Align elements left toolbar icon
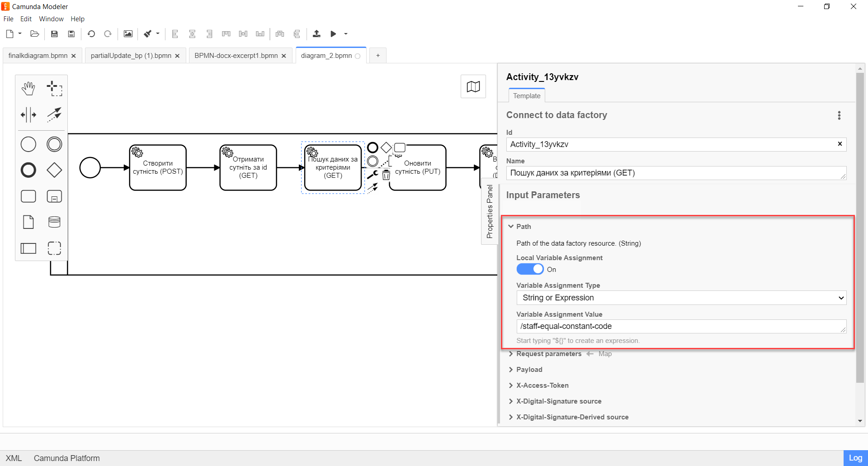The height and width of the screenshot is (466, 868). [x=175, y=34]
